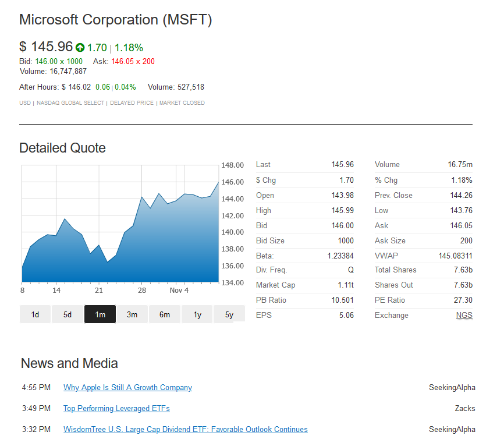The width and height of the screenshot is (504, 439).
Task: Open 'Why Apple Is Still A Growth Company'
Action: pyautogui.click(x=127, y=388)
